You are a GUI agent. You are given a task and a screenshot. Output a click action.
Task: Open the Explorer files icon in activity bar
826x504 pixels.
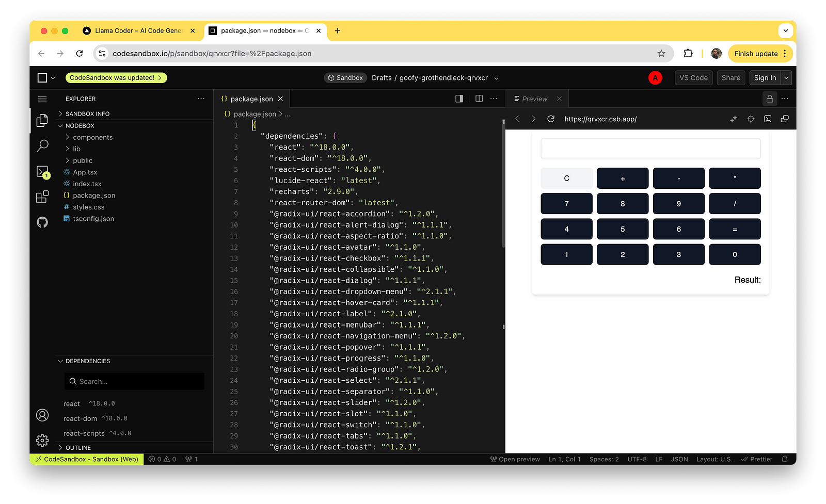click(42, 120)
